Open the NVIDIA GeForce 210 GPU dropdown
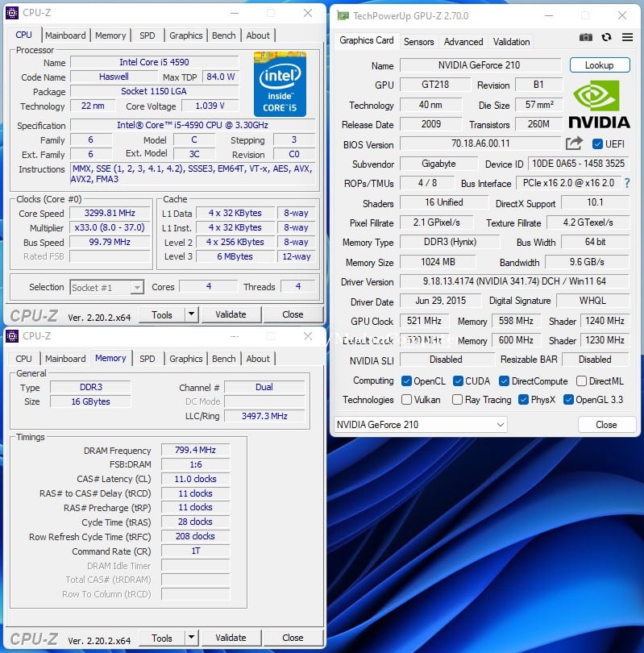This screenshot has height=653, width=644. coord(421,425)
